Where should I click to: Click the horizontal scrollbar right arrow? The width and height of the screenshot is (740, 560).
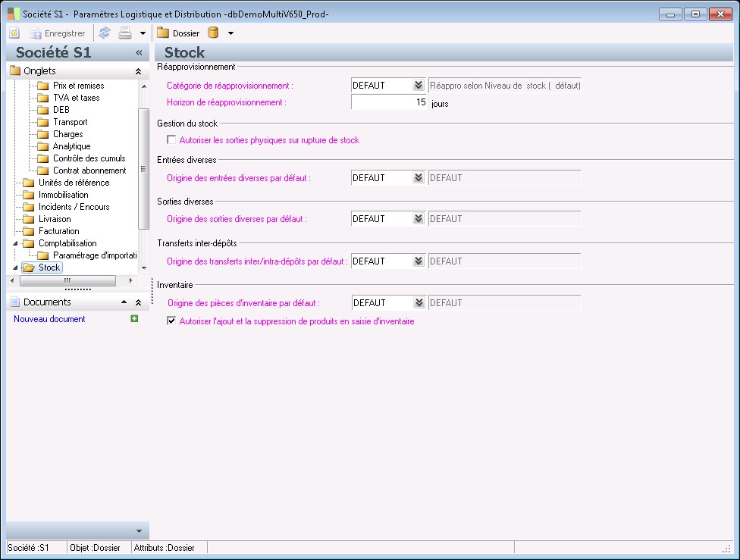coord(130,280)
